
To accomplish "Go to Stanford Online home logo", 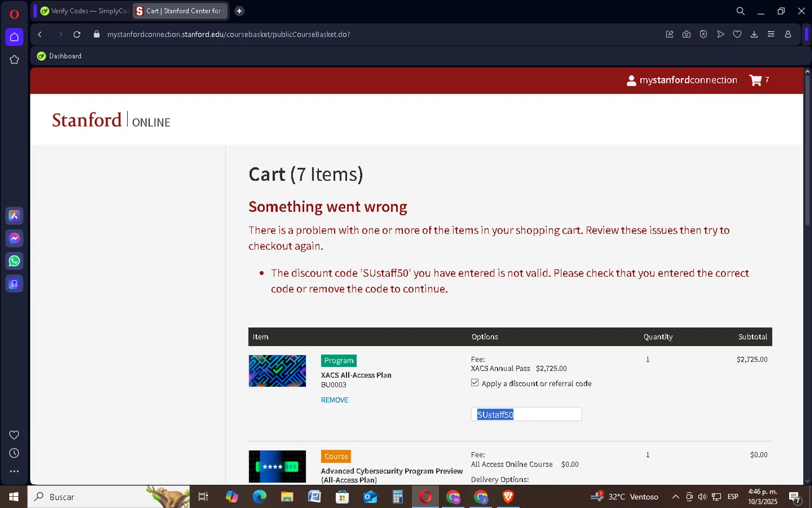I will click(x=111, y=120).
